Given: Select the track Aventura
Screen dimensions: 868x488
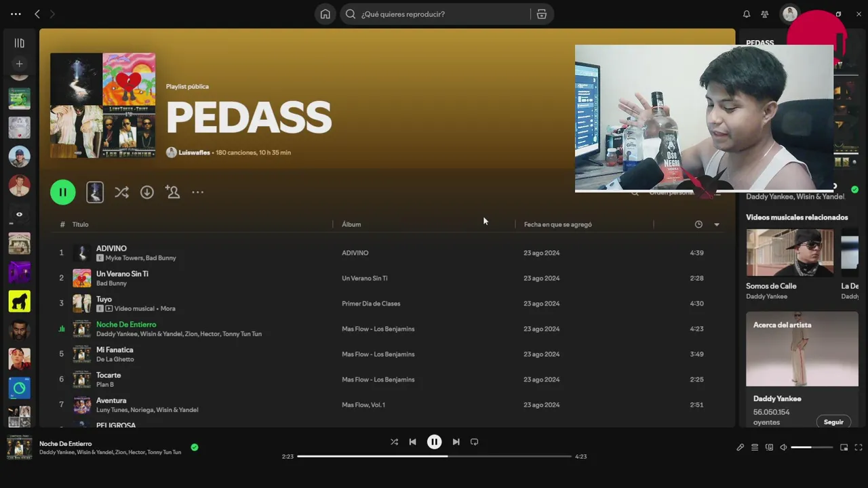Looking at the screenshot, I should click(111, 401).
